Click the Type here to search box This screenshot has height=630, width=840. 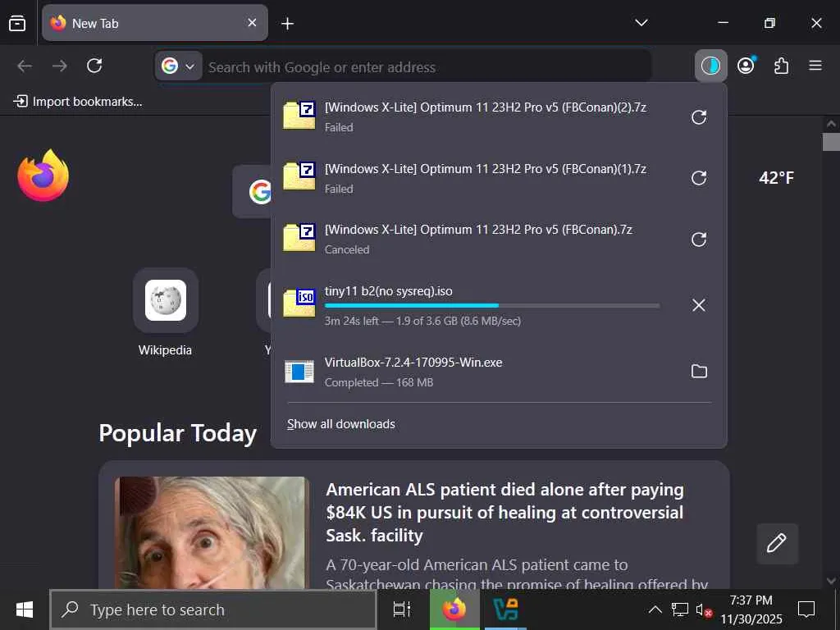tap(214, 609)
